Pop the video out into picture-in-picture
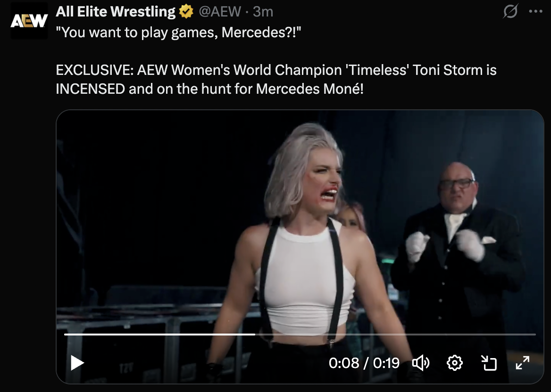 coord(489,363)
